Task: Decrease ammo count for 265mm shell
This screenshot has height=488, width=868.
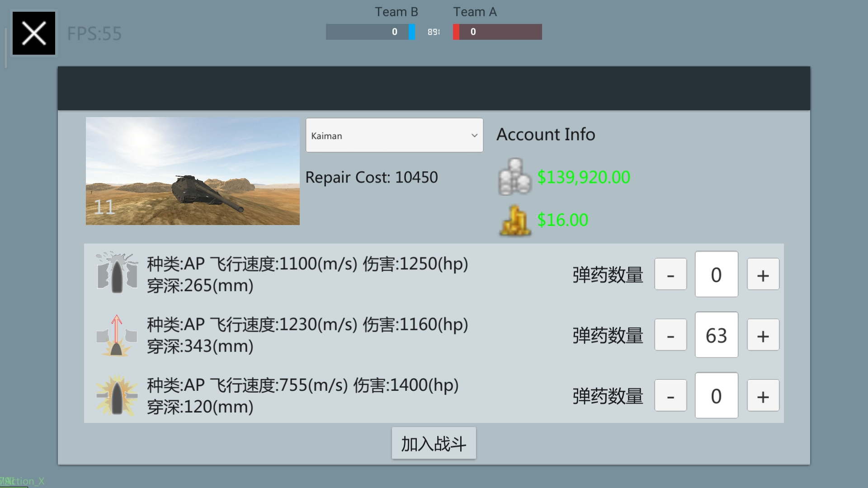Action: [x=670, y=274]
